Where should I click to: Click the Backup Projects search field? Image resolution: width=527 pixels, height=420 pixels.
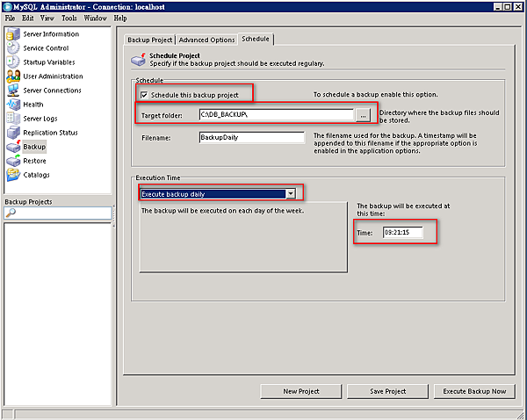click(58, 213)
